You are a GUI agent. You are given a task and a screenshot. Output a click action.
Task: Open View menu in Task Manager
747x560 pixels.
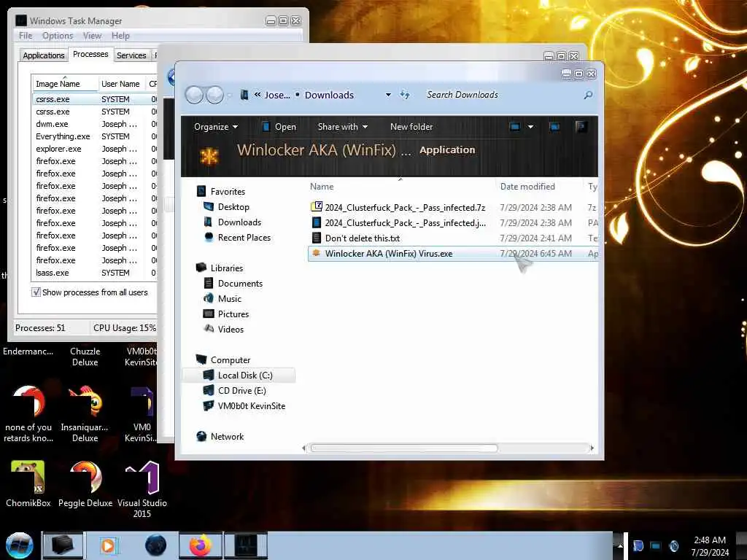(92, 36)
